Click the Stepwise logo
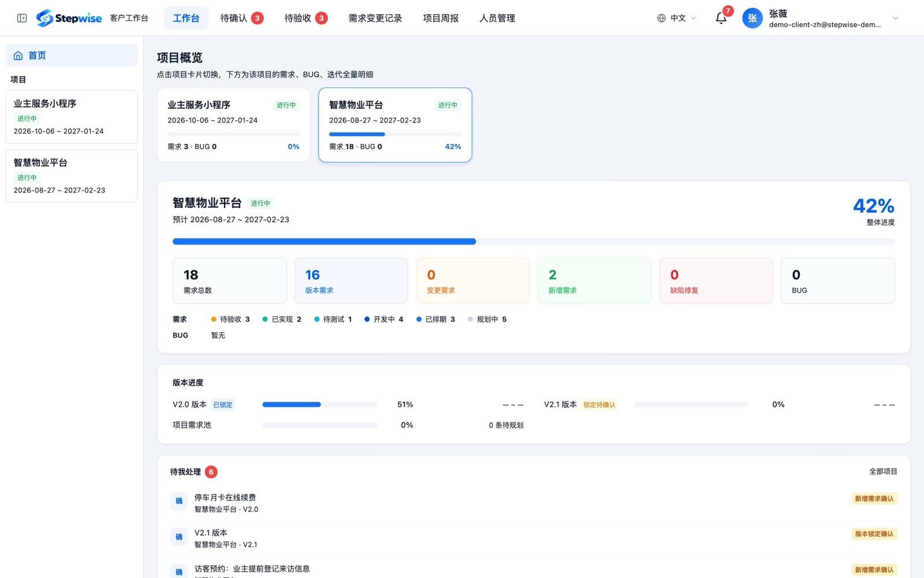924x578 pixels. tap(69, 18)
